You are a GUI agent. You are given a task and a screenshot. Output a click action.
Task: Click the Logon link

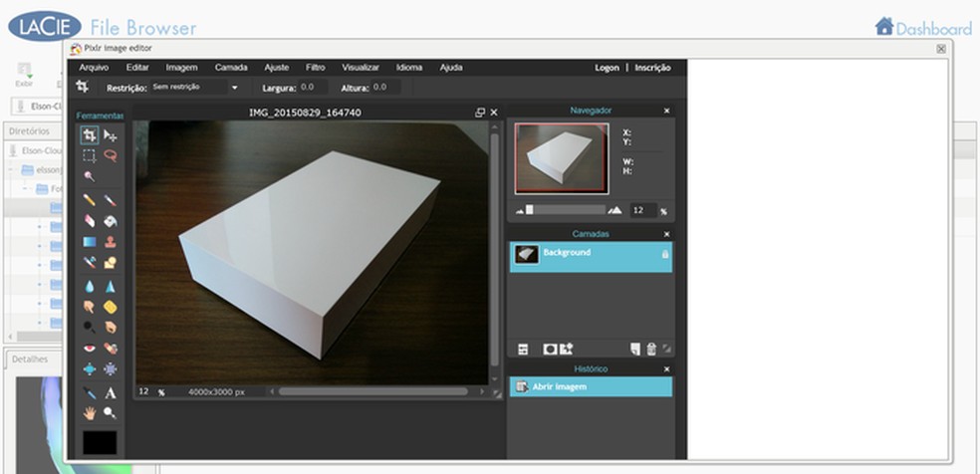(607, 68)
